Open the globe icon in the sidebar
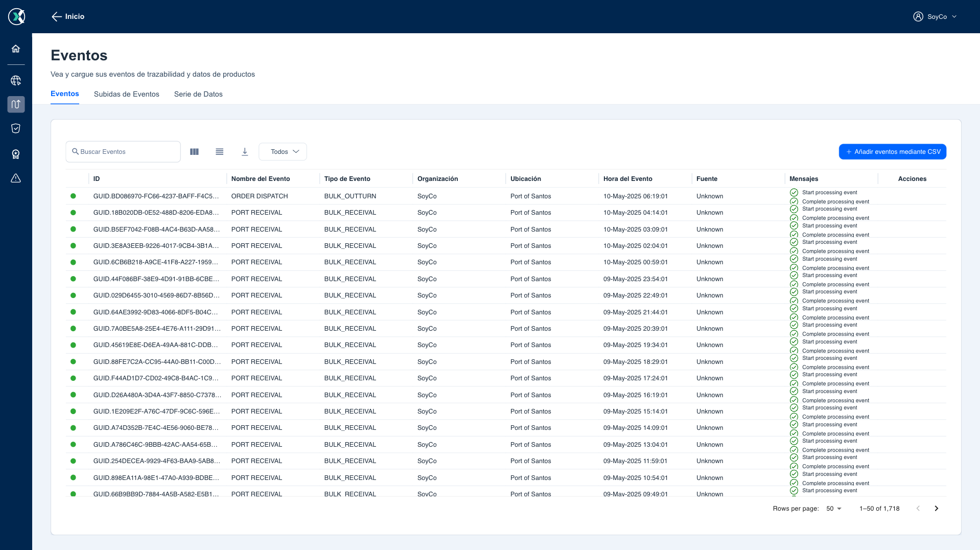This screenshot has width=980, height=550. tap(16, 80)
